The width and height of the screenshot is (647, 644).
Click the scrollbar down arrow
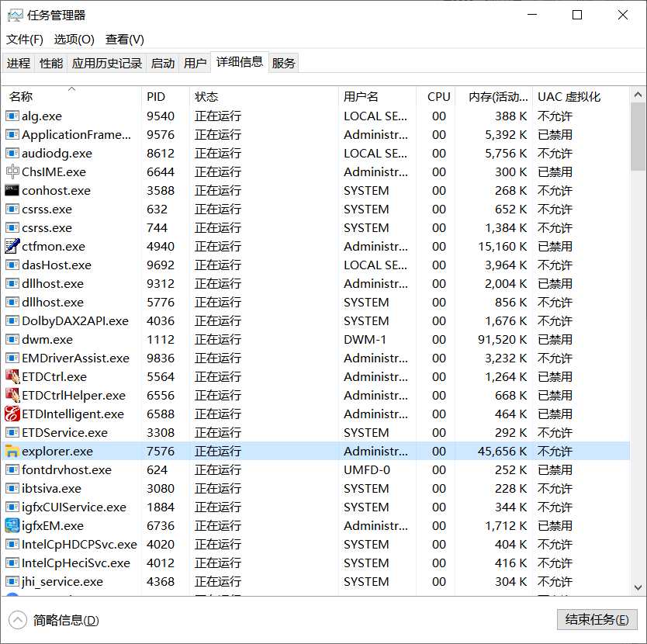point(638,587)
